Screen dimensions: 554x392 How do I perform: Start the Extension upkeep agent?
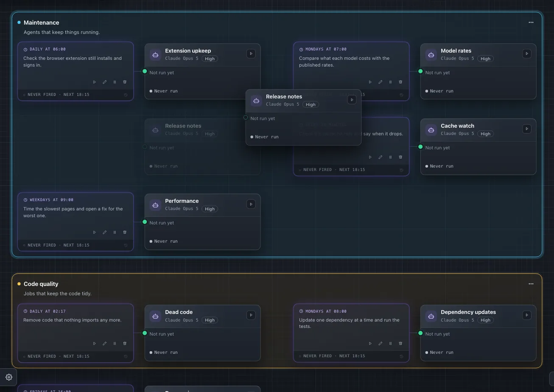tap(251, 53)
